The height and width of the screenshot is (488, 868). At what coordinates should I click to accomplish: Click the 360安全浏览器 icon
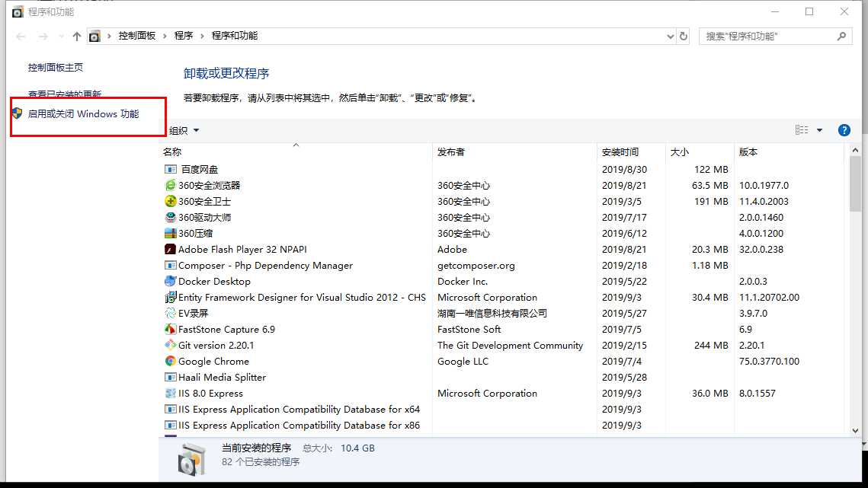171,185
